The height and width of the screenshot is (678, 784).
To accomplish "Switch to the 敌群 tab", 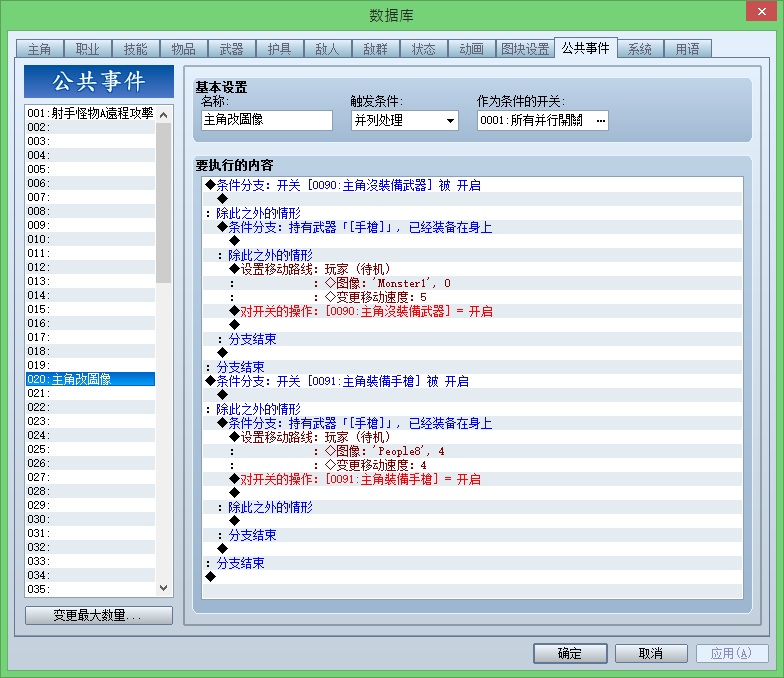I will pos(376,49).
